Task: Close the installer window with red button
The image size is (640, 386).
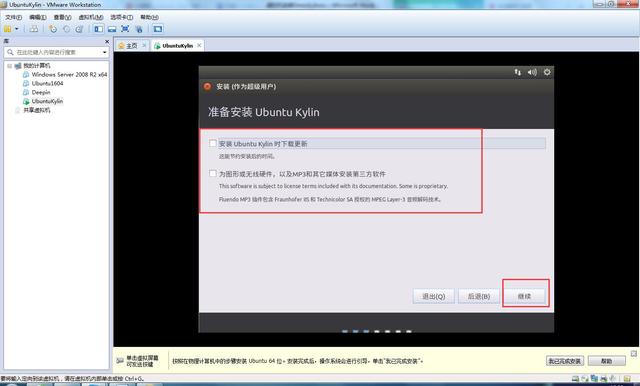Action: [207, 87]
